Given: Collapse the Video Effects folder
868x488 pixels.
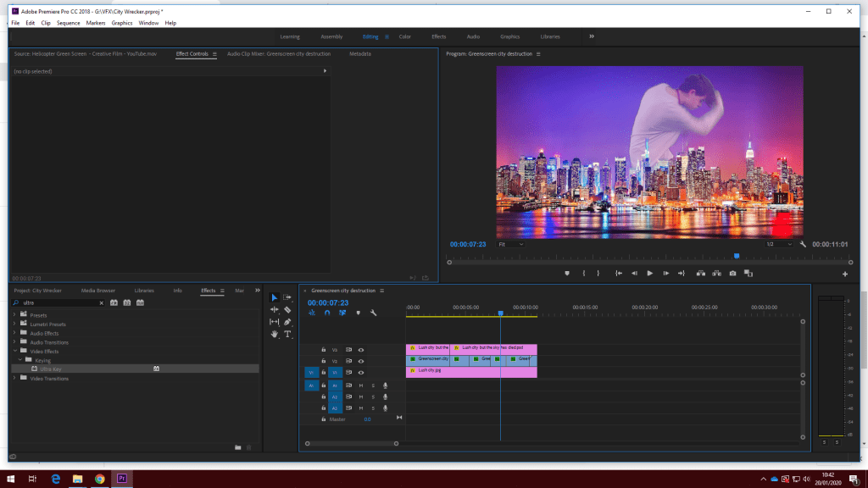Looking at the screenshot, I should 15,352.
